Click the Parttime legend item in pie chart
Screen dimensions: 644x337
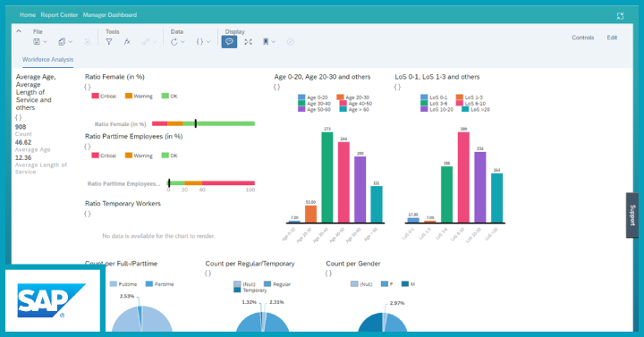pyautogui.click(x=160, y=284)
